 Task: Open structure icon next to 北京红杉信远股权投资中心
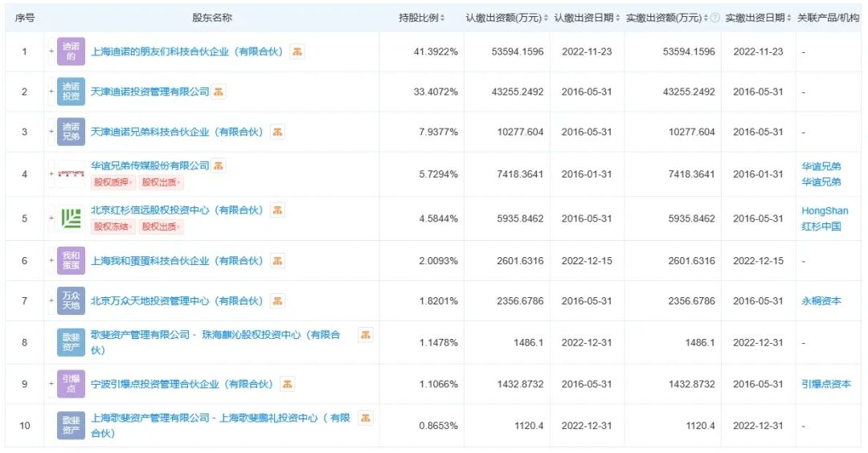(x=277, y=210)
